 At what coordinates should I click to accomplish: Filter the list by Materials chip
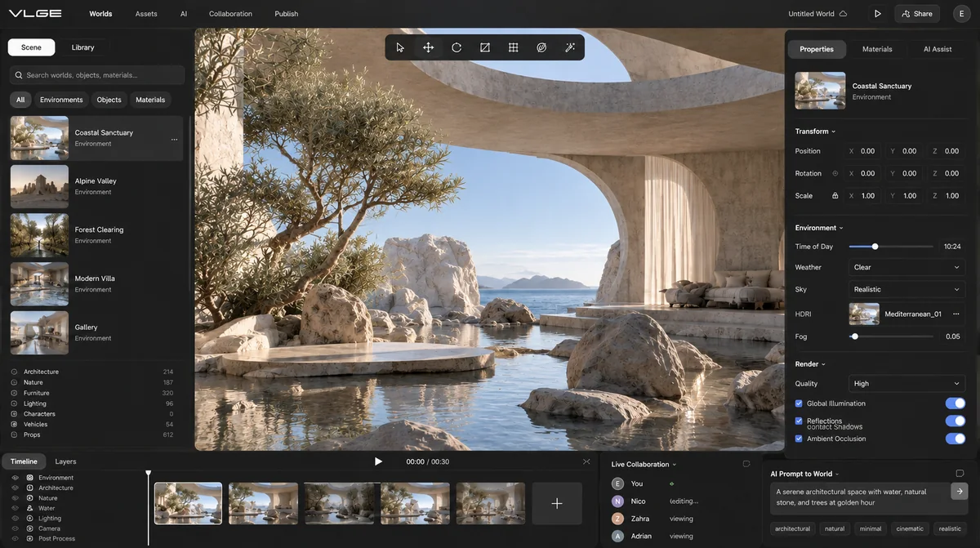(x=150, y=100)
